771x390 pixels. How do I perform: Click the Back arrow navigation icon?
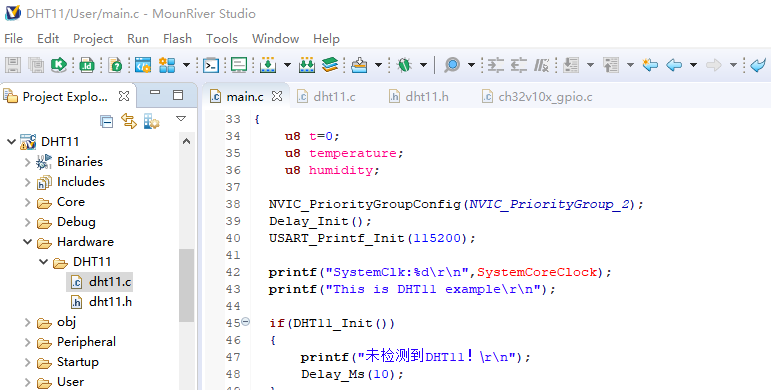click(674, 65)
